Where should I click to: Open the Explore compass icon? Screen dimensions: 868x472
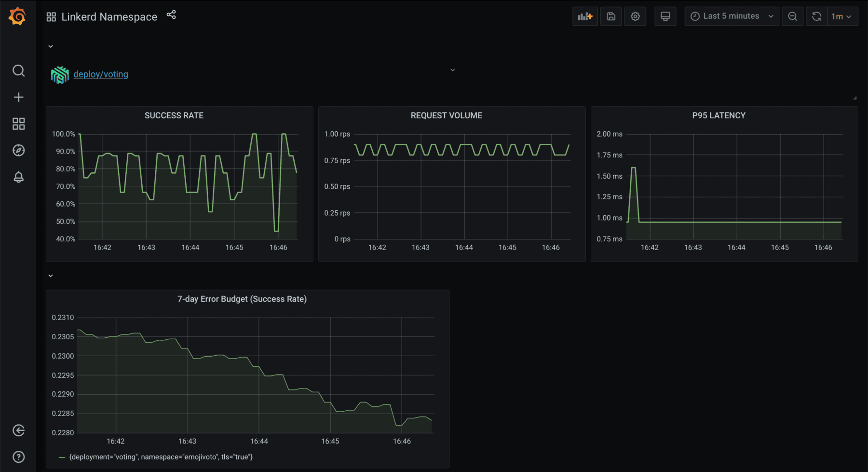(x=18, y=151)
